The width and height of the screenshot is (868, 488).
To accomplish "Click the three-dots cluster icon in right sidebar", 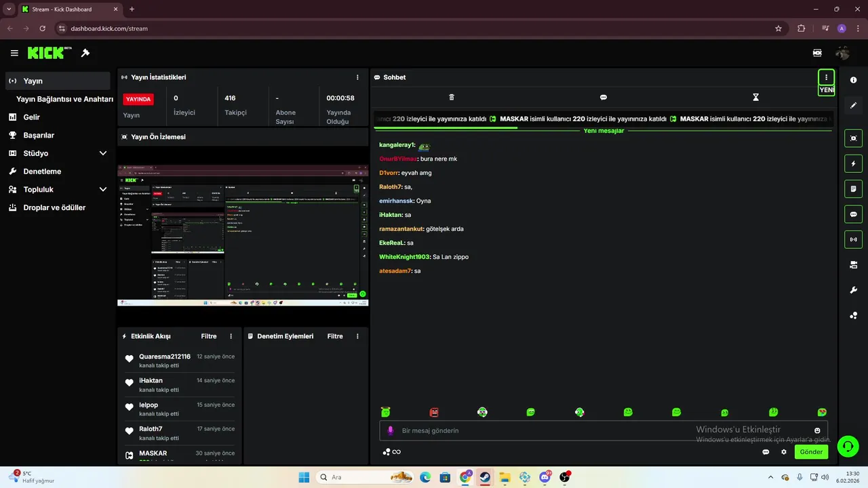I will click(854, 315).
